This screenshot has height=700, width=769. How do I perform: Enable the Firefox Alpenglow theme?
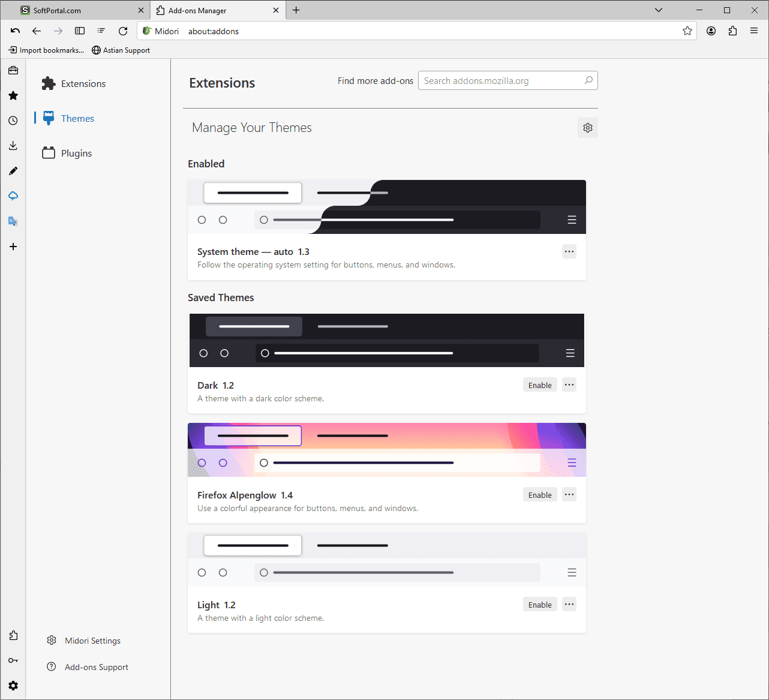[x=540, y=495]
